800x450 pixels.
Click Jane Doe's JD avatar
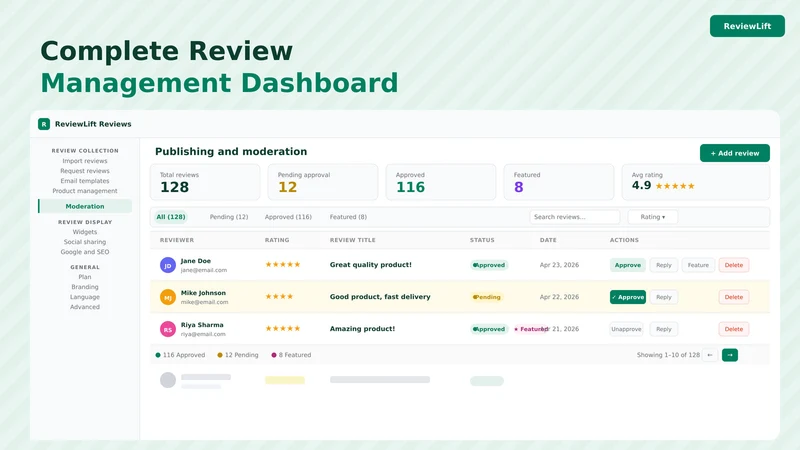(x=168, y=265)
